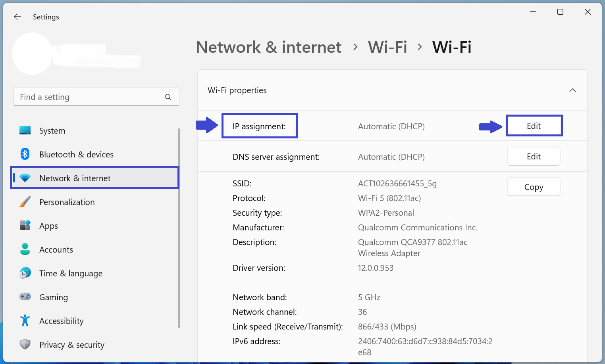This screenshot has height=364, width=605.
Task: Open the user account profile picture
Action: [32, 54]
